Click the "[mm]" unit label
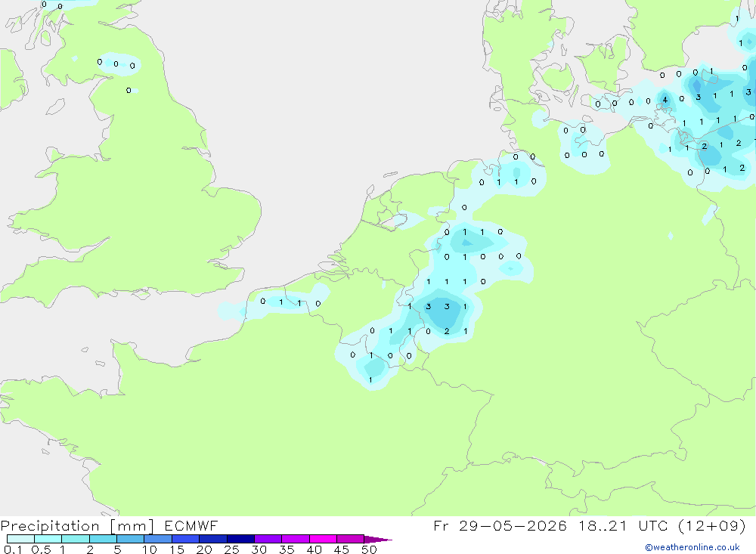Screen dimensions: 756x554 coord(132,526)
